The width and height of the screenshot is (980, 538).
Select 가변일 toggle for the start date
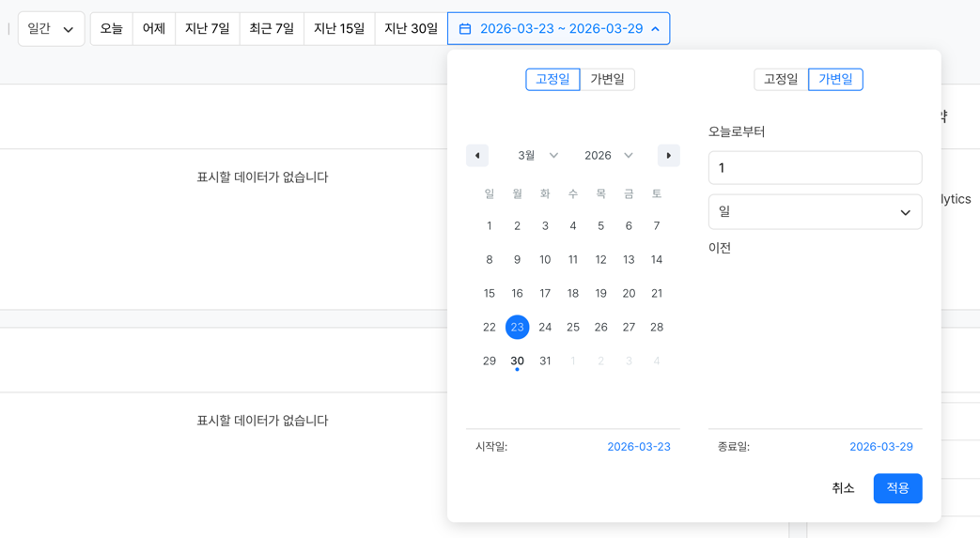pyautogui.click(x=607, y=80)
